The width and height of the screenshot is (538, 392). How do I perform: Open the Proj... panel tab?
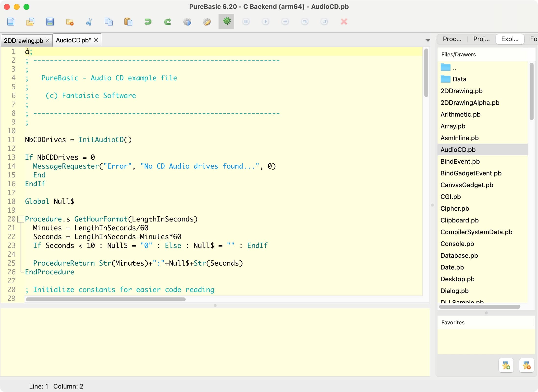481,39
